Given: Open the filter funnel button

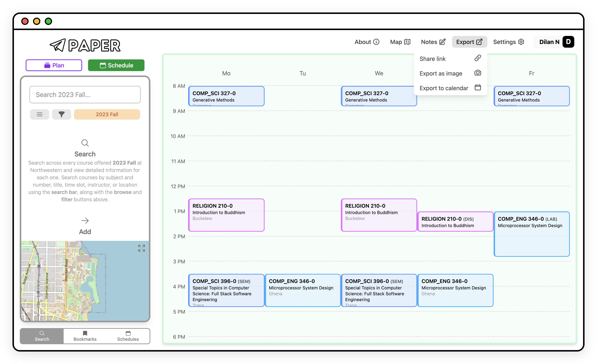Looking at the screenshot, I should [x=62, y=114].
